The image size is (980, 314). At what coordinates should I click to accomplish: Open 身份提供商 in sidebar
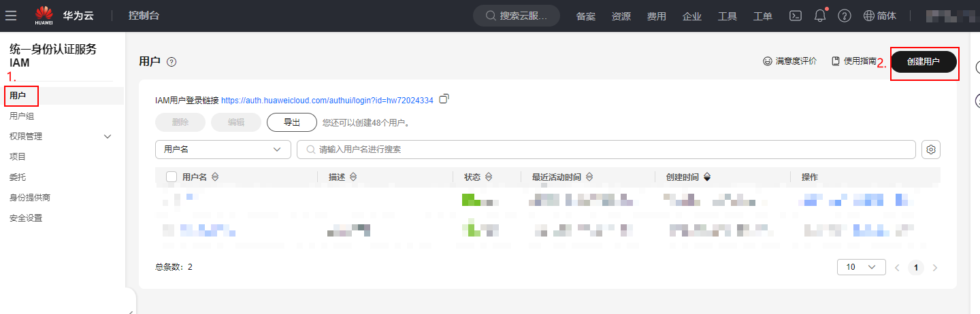[x=30, y=198]
